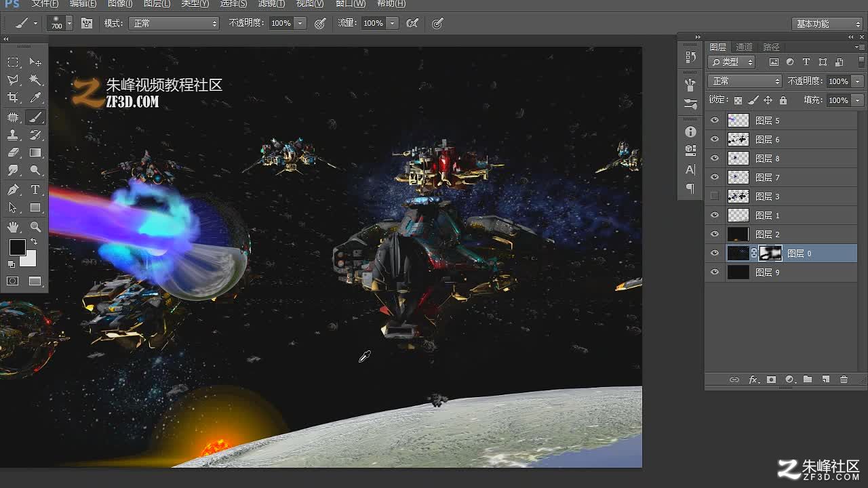The image size is (868, 488).
Task: Create a new layer
Action: click(x=826, y=380)
